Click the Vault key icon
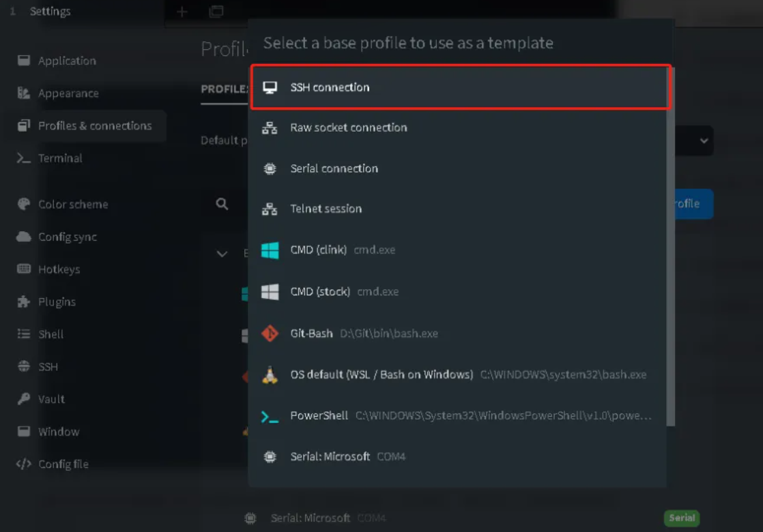This screenshot has height=532, width=763. point(23,399)
